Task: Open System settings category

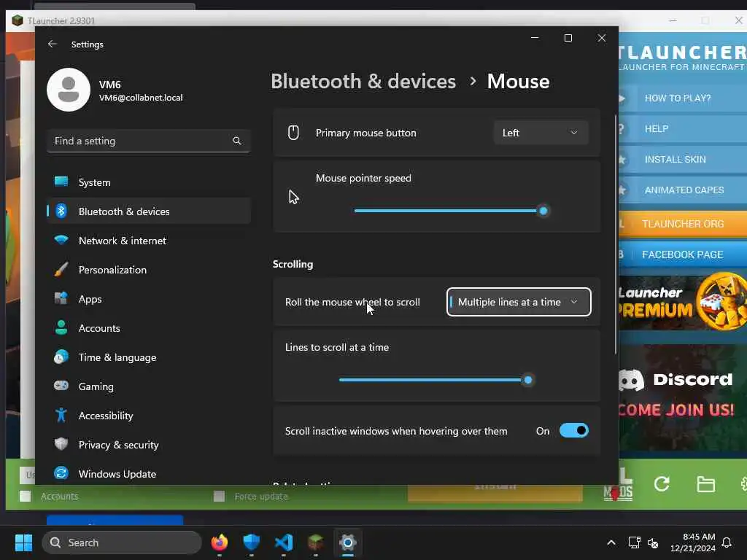Action: click(x=149, y=182)
